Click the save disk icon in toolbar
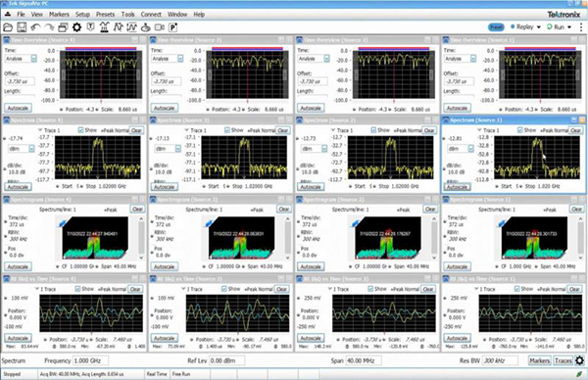Viewport: 588px width, 380px height. 22,27
